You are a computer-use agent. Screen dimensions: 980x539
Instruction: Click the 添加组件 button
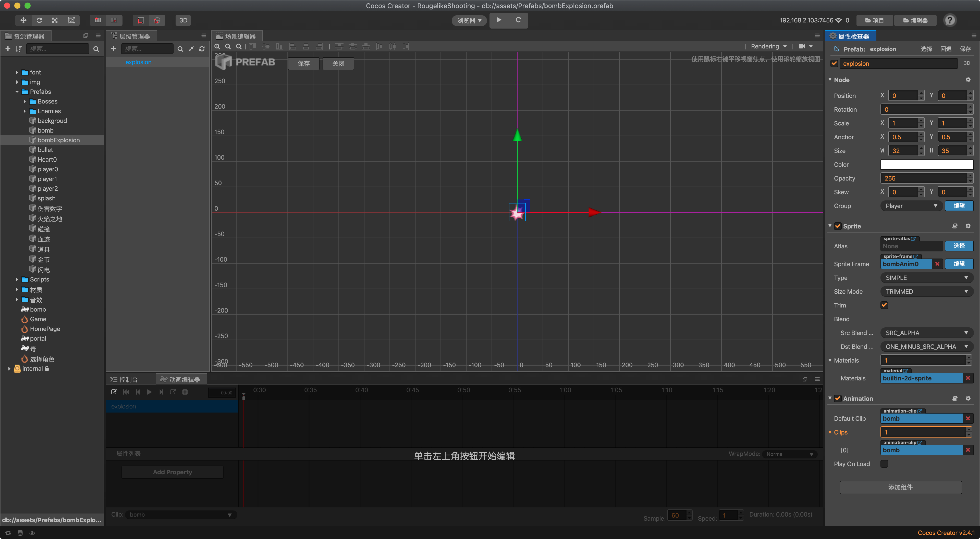(x=900, y=487)
